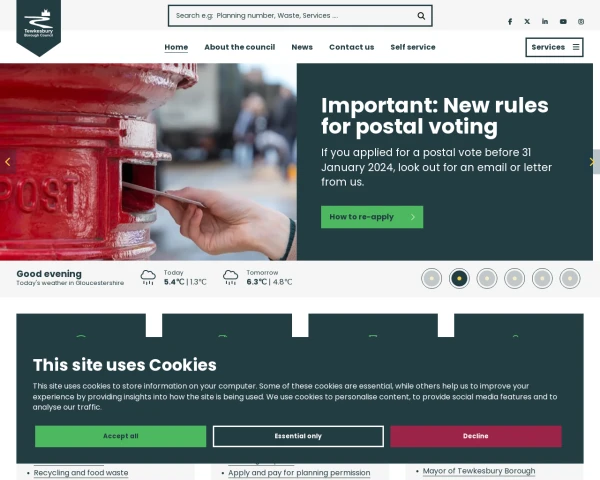Open the LinkedIn social icon
Image resolution: width=600 pixels, height=480 pixels.
tap(545, 22)
